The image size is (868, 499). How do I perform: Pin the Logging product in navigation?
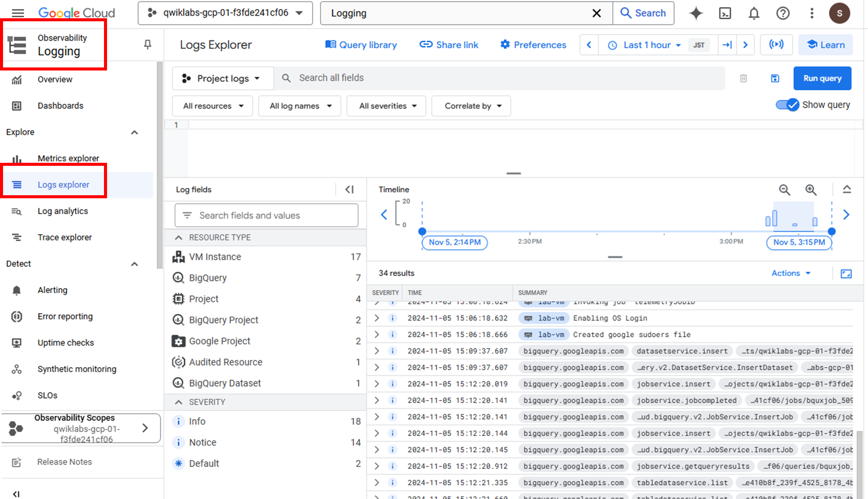(148, 45)
